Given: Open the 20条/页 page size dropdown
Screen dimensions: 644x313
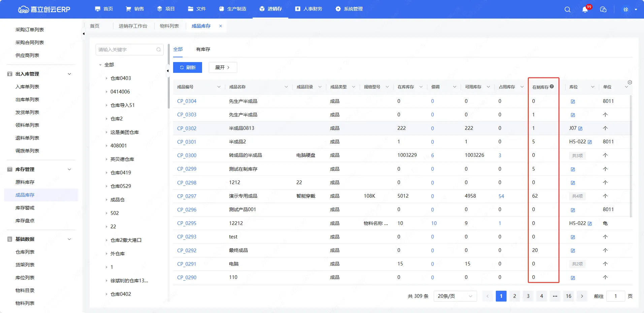Looking at the screenshot, I should (455, 296).
